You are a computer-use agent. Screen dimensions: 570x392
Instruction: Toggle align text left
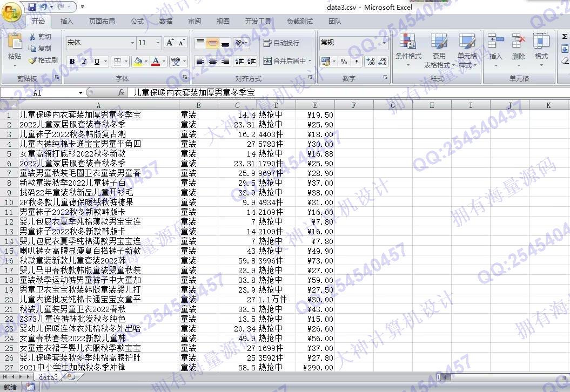point(200,61)
